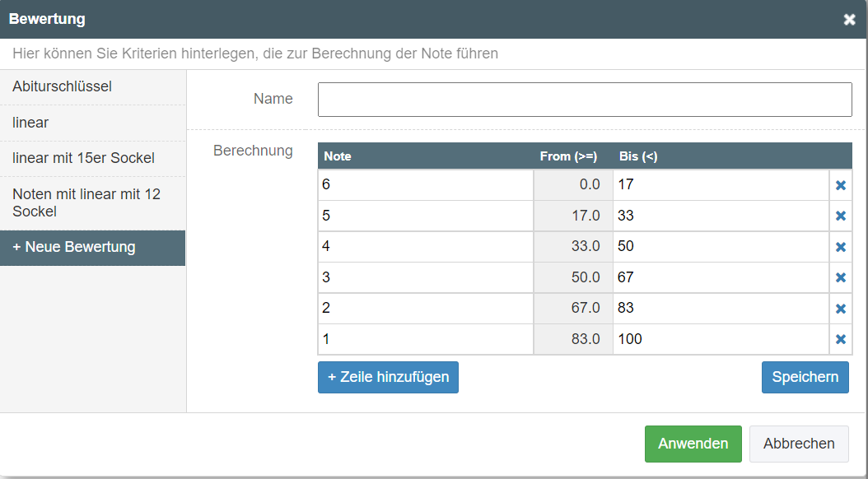
Task: Save the grading scheme via Speichern
Action: (x=805, y=377)
